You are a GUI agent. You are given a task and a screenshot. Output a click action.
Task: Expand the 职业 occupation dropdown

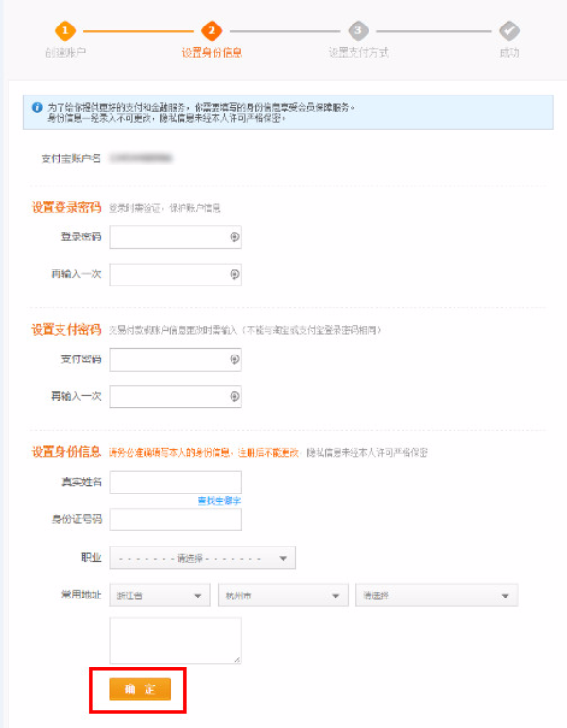pos(202,558)
